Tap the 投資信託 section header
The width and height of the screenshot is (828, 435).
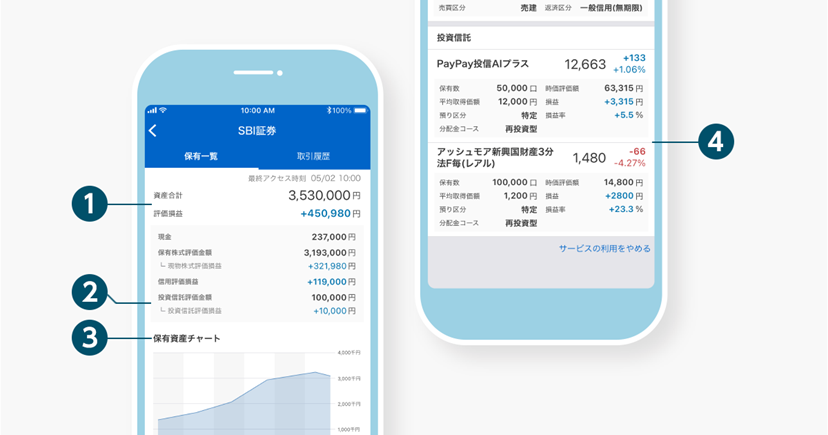(x=454, y=38)
